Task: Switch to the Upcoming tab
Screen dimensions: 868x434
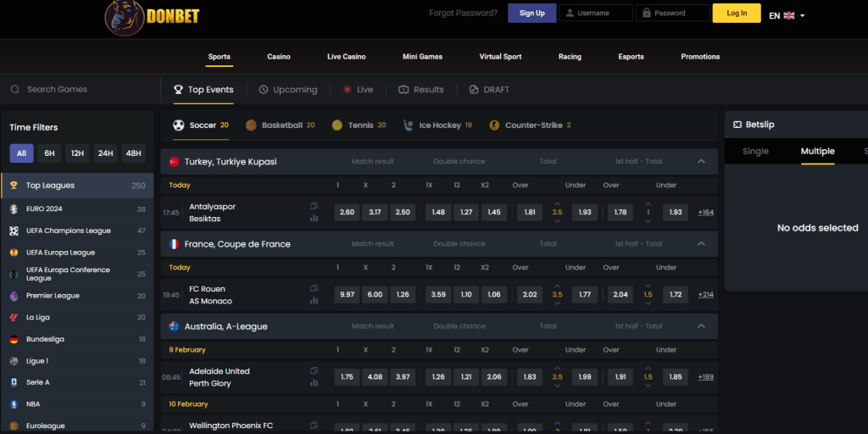Action: tap(287, 90)
